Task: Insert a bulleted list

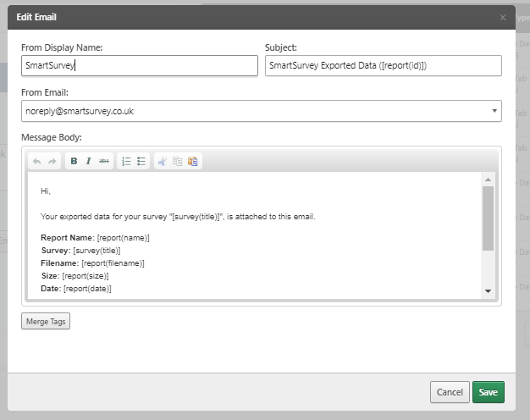Action: (141, 161)
